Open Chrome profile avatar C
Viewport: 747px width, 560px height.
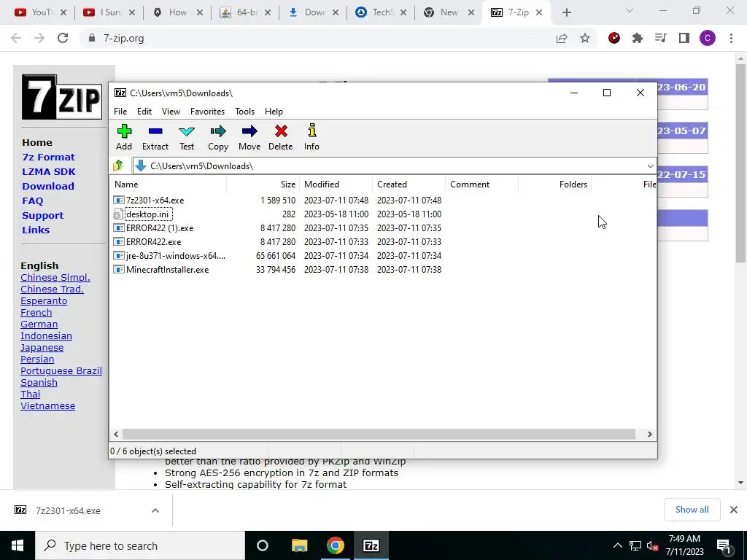tap(708, 38)
